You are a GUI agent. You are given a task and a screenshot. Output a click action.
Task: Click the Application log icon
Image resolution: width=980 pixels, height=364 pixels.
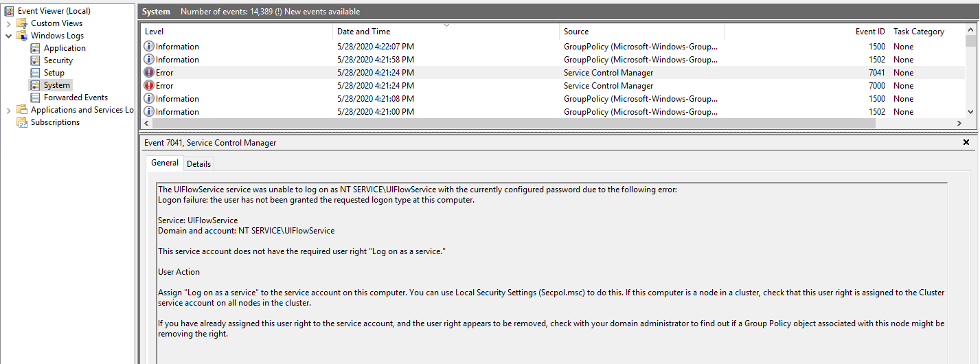click(36, 48)
